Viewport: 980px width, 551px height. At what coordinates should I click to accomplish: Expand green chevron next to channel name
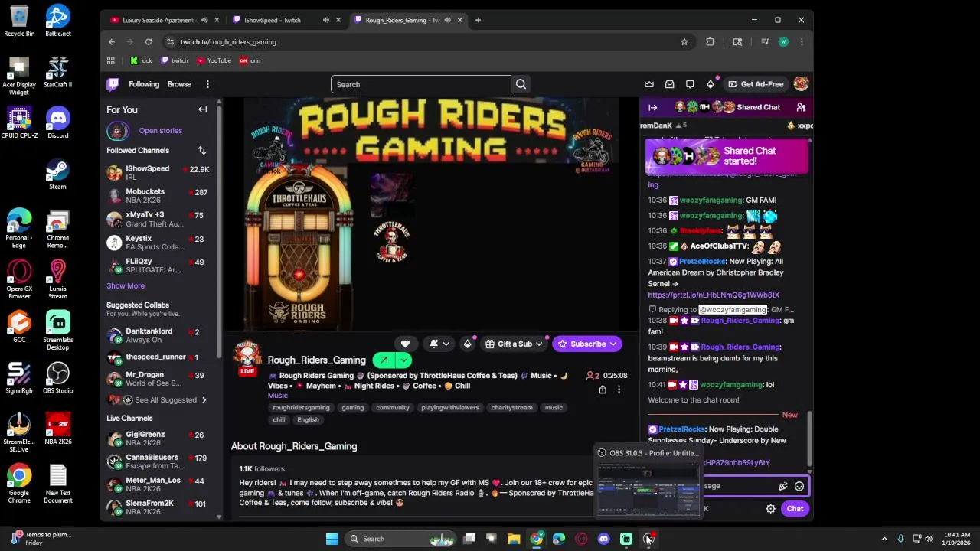coord(403,360)
